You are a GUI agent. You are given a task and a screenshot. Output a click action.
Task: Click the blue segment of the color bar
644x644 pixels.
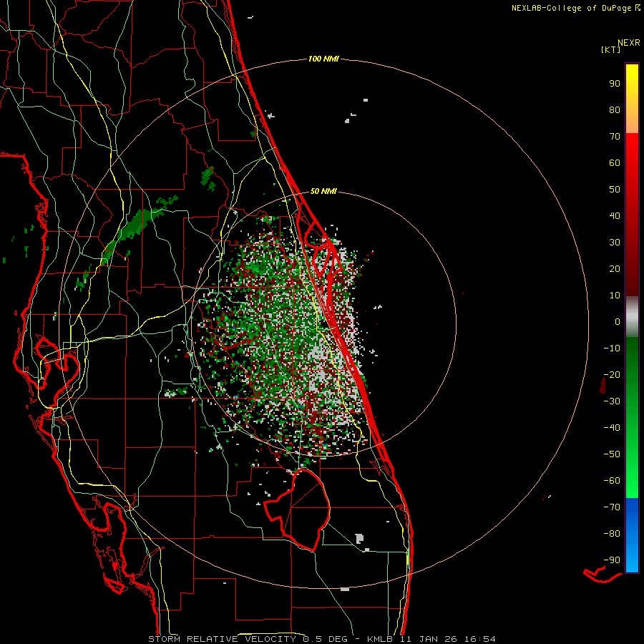(632, 535)
